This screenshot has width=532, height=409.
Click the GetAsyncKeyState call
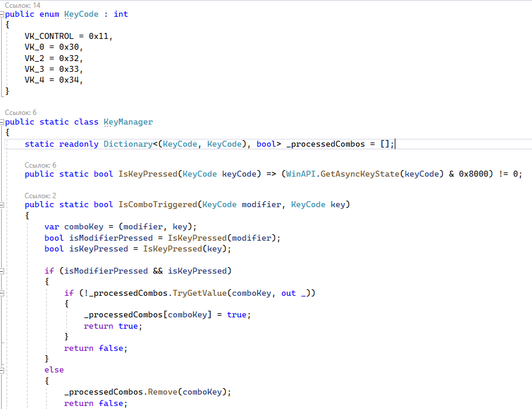[360, 174]
